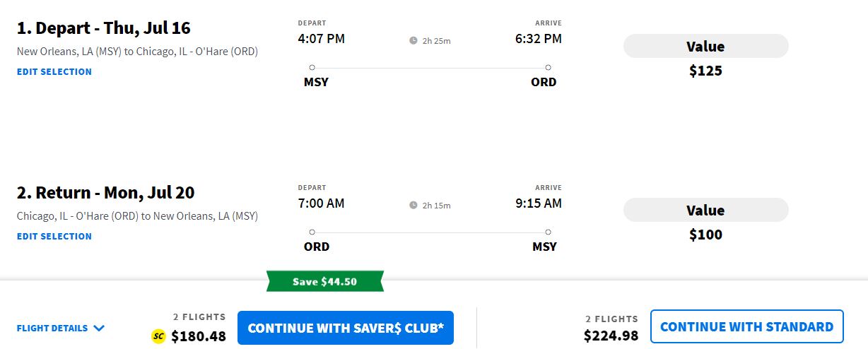
Task: Click the chevron arrow next to Flight Details
Action: (x=99, y=329)
